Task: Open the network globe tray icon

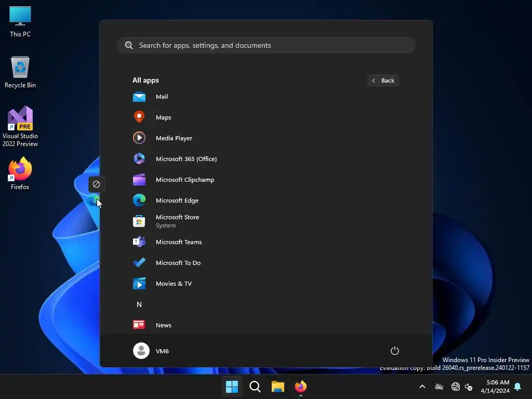Action: coord(456,387)
